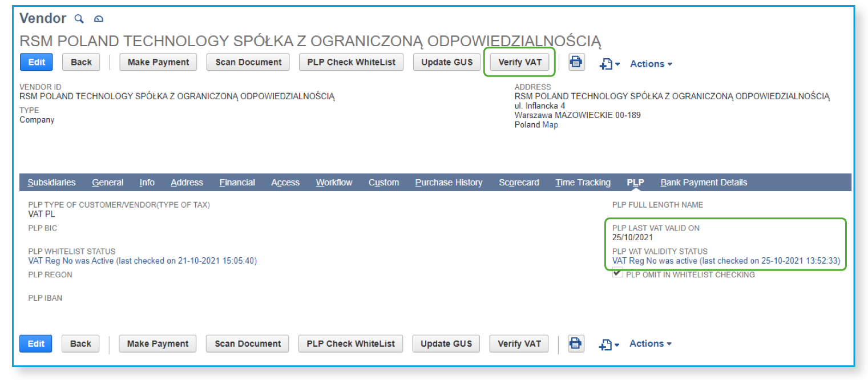
Task: Switch to the Scorecard tab
Action: point(519,183)
